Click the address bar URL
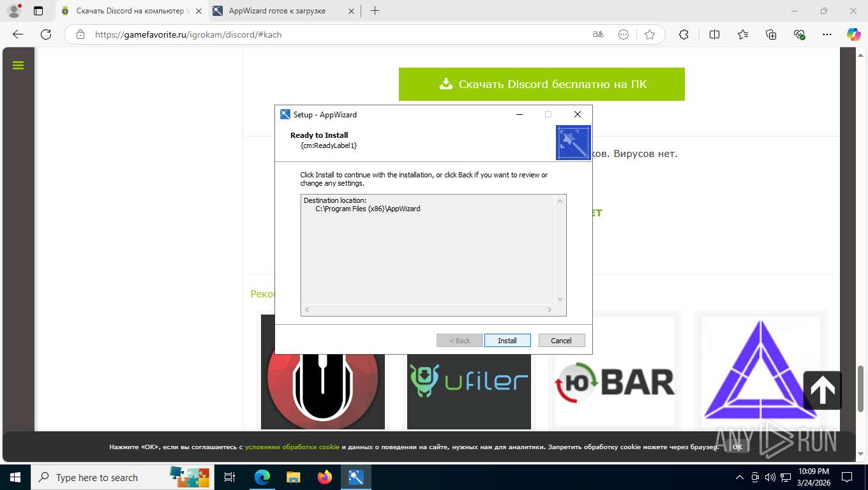This screenshot has width=868, height=490. tap(188, 34)
